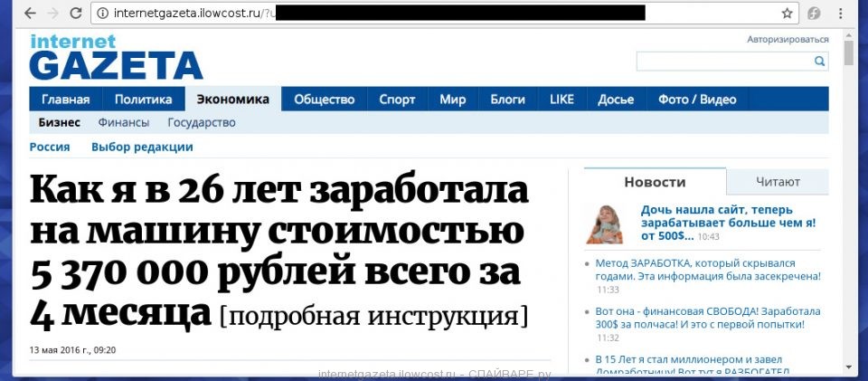
Task: Select the Спорт navigation item
Action: pyautogui.click(x=397, y=100)
